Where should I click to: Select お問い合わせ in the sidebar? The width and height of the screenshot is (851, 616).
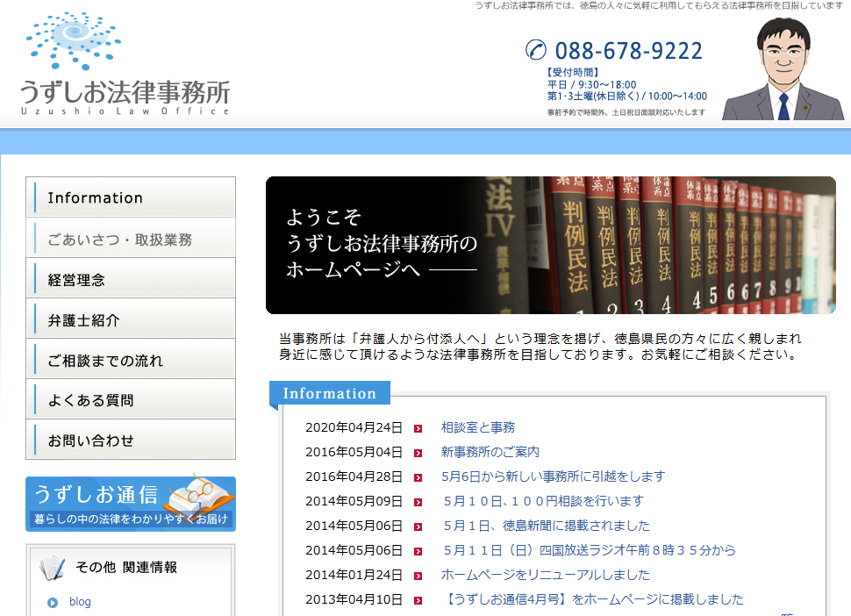131,441
